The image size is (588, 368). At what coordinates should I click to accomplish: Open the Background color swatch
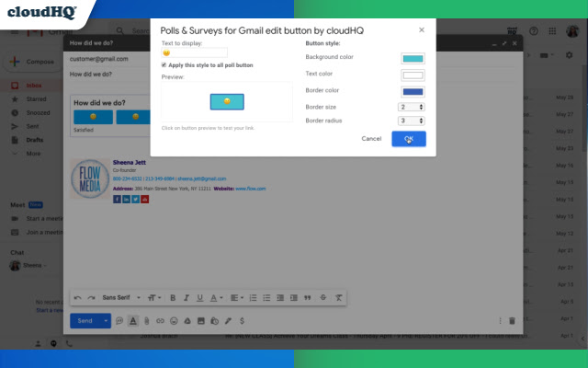tap(413, 59)
